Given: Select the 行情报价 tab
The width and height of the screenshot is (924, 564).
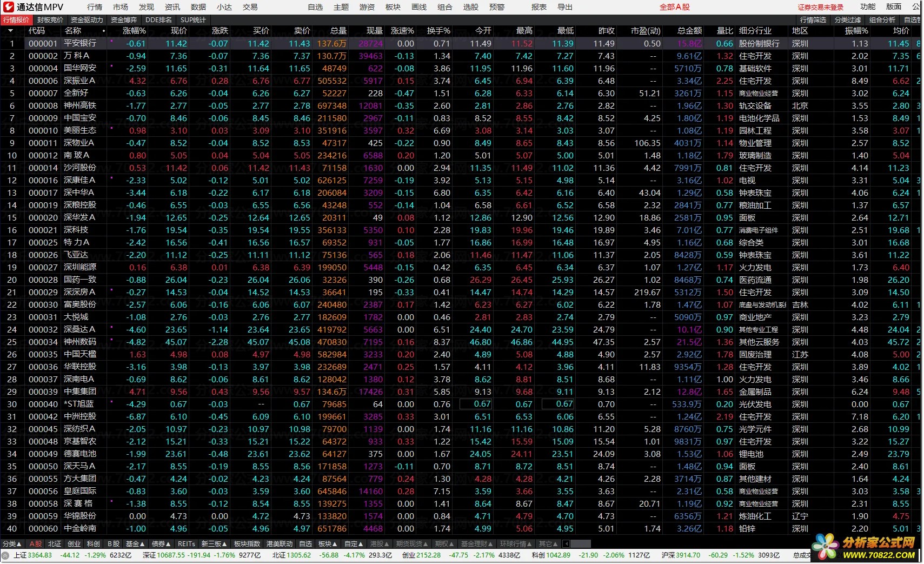Looking at the screenshot, I should pyautogui.click(x=17, y=19).
